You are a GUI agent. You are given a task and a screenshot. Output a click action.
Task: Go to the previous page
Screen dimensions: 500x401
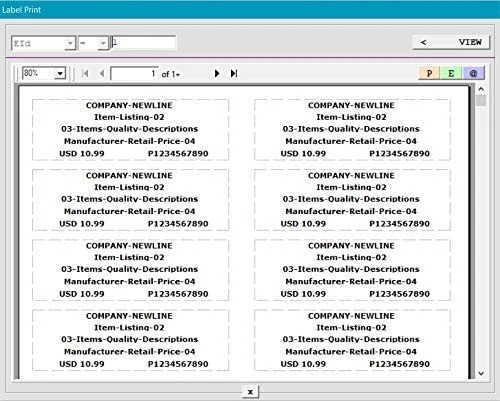click(x=102, y=73)
